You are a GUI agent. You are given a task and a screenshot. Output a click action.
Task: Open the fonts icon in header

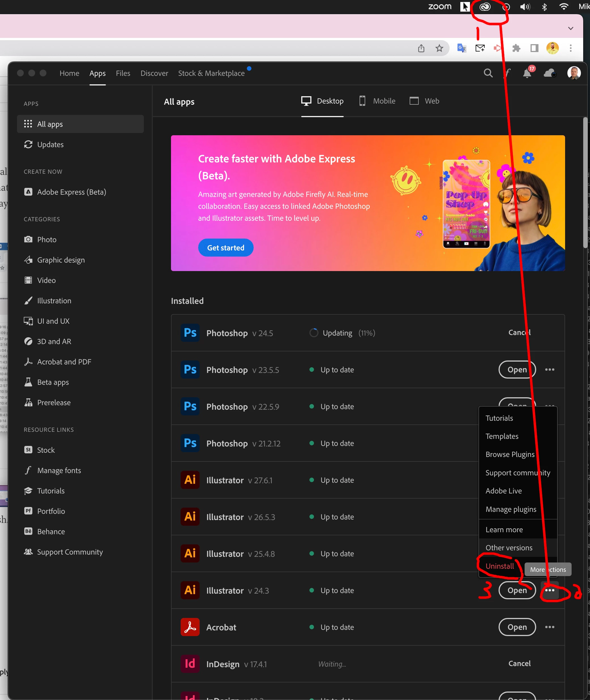tap(507, 73)
